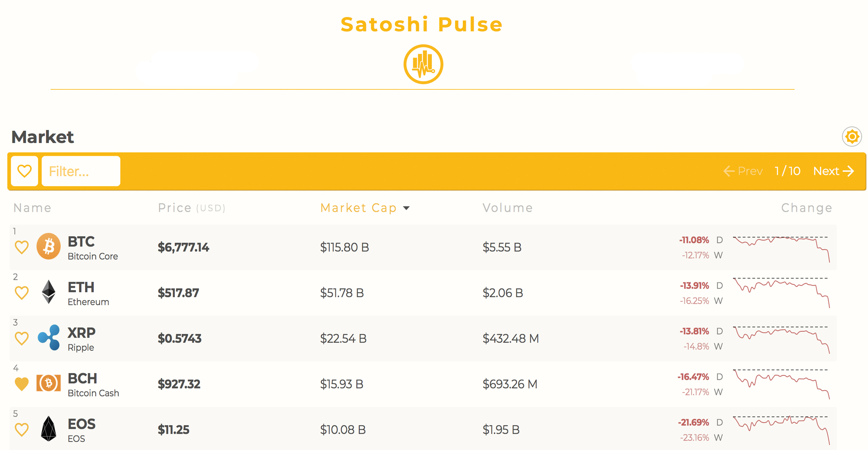Sort by Change column header
This screenshot has height=450, width=868.
[807, 208]
